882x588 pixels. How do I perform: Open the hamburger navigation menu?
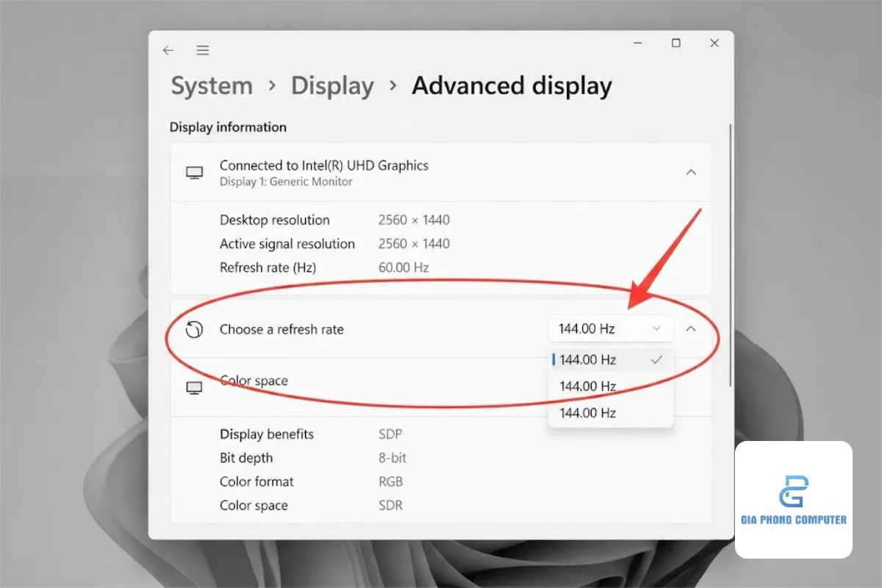pos(203,51)
